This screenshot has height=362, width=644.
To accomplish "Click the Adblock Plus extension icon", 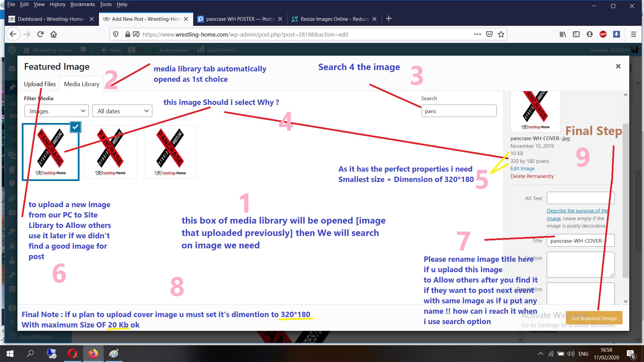I will 603,34.
